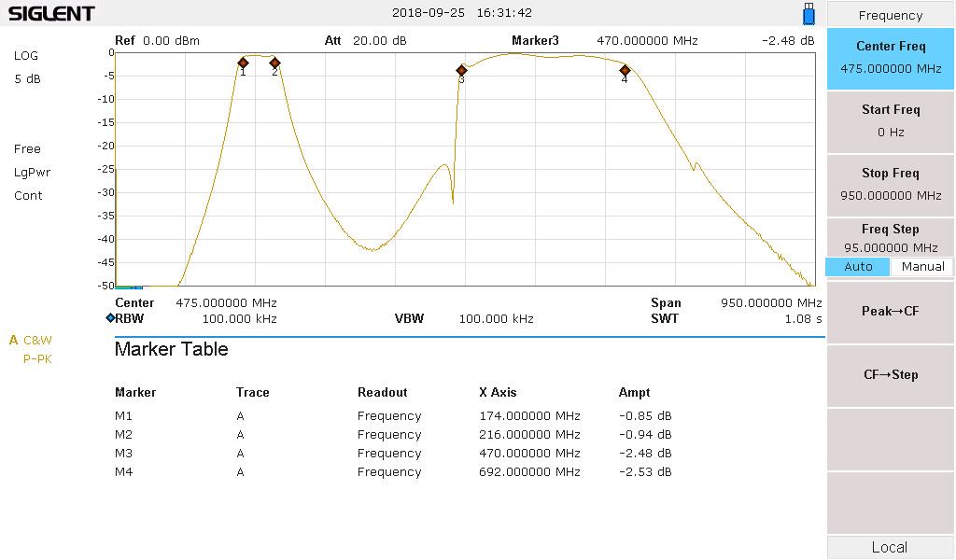Click the CF→Step softkey
Viewport: 956px width, 560px height.
(x=890, y=375)
